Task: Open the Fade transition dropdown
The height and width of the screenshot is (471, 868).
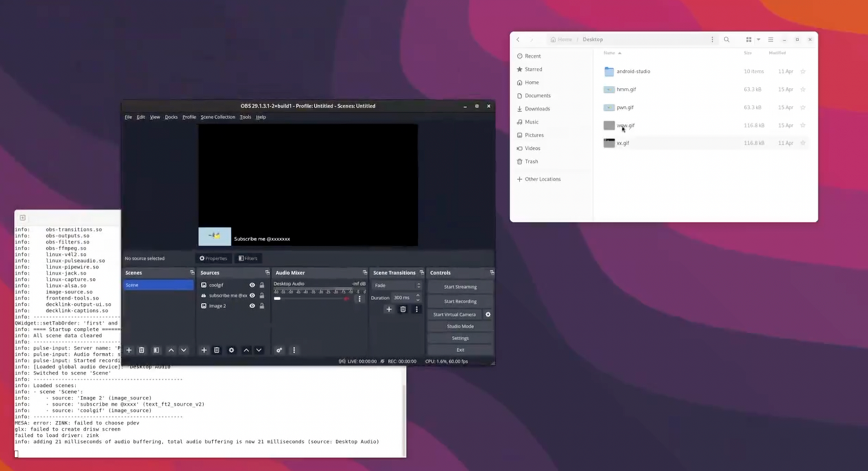Action: pos(397,285)
